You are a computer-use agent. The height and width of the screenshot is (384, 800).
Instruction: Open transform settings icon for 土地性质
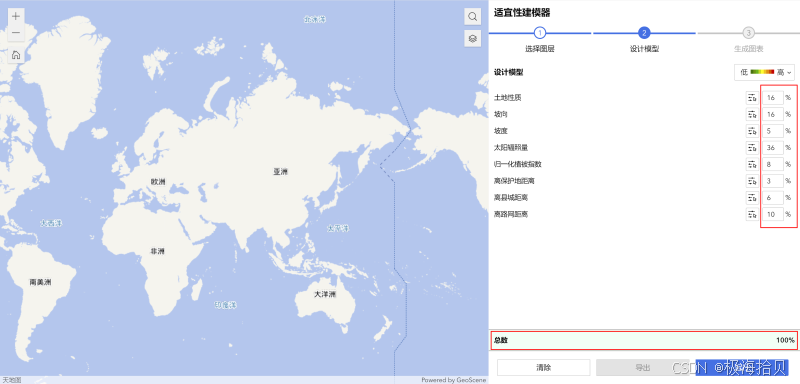[752, 97]
